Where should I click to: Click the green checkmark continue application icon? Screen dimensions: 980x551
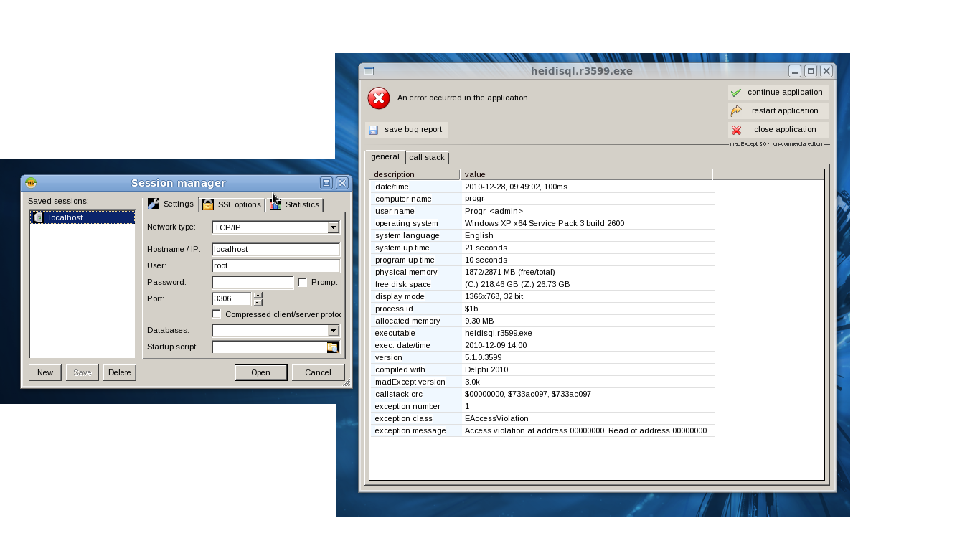(736, 93)
